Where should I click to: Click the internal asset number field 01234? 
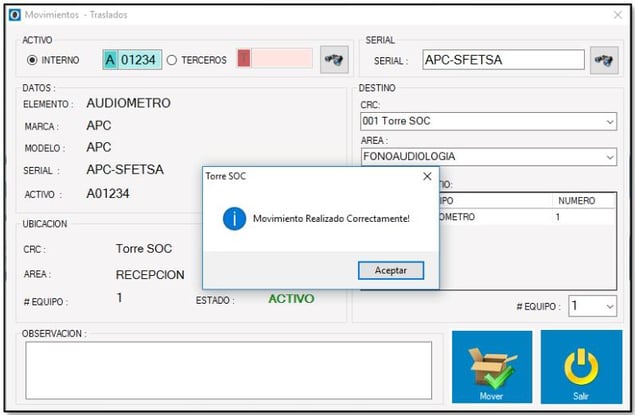138,60
